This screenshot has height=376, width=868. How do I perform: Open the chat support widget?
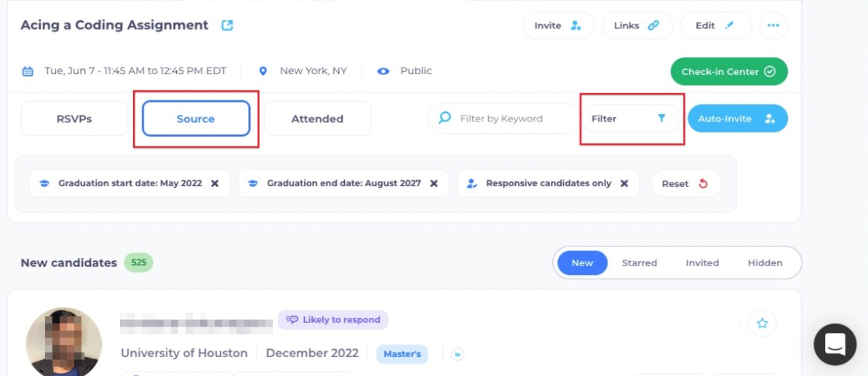click(x=835, y=344)
